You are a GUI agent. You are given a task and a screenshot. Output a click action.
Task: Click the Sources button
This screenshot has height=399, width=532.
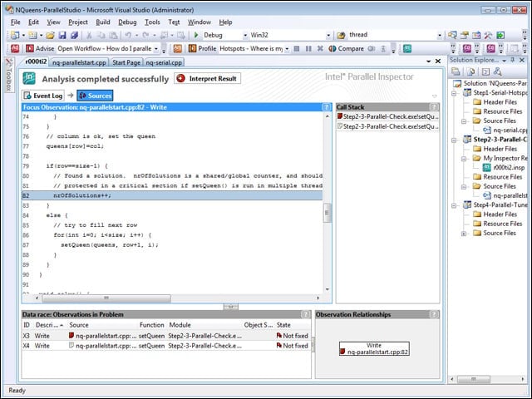tap(95, 96)
